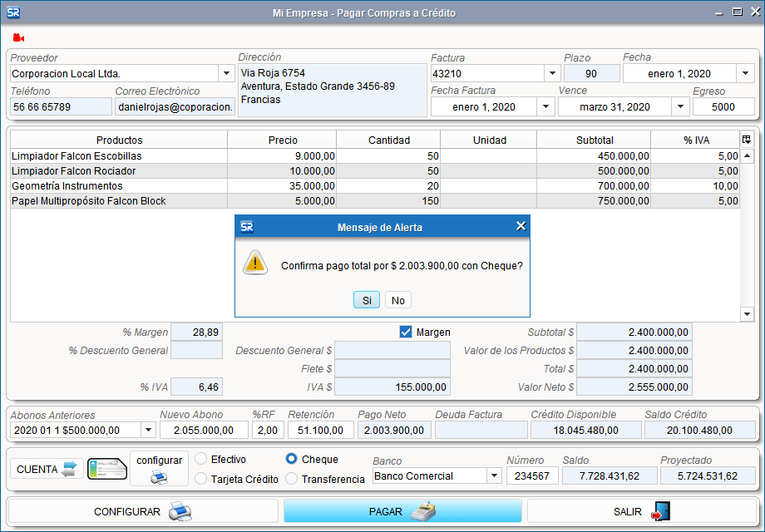Click the small configurar printer button
Screen dimensions: 765x532
[x=159, y=469]
